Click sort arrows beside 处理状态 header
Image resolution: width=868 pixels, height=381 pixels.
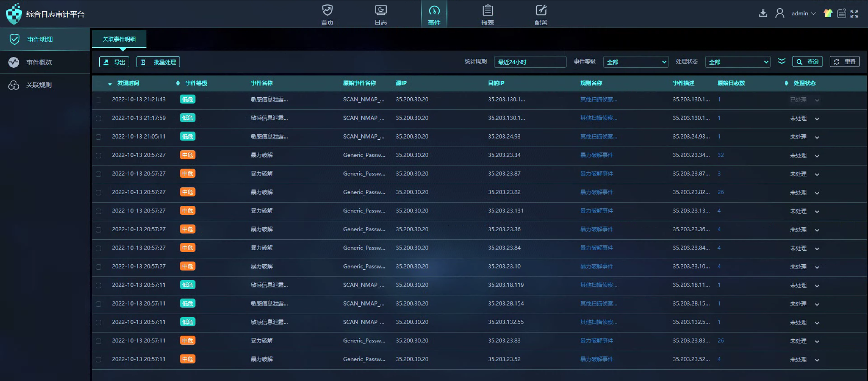pyautogui.click(x=786, y=83)
